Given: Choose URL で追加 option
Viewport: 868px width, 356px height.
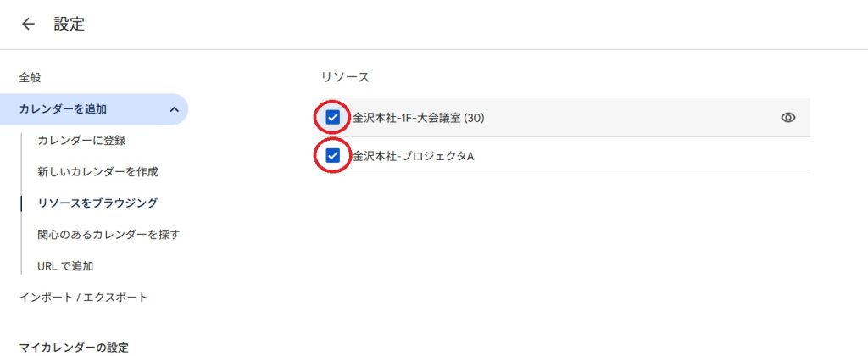Looking at the screenshot, I should click(65, 266).
